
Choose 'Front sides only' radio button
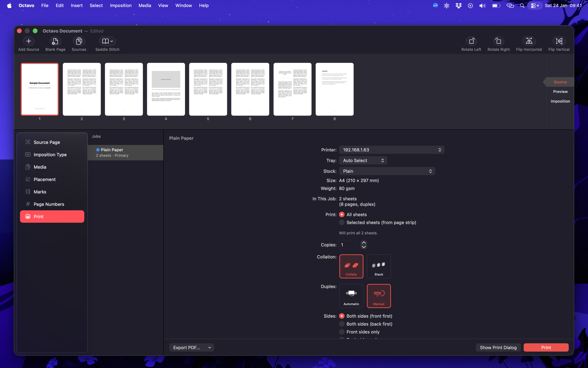(342, 332)
